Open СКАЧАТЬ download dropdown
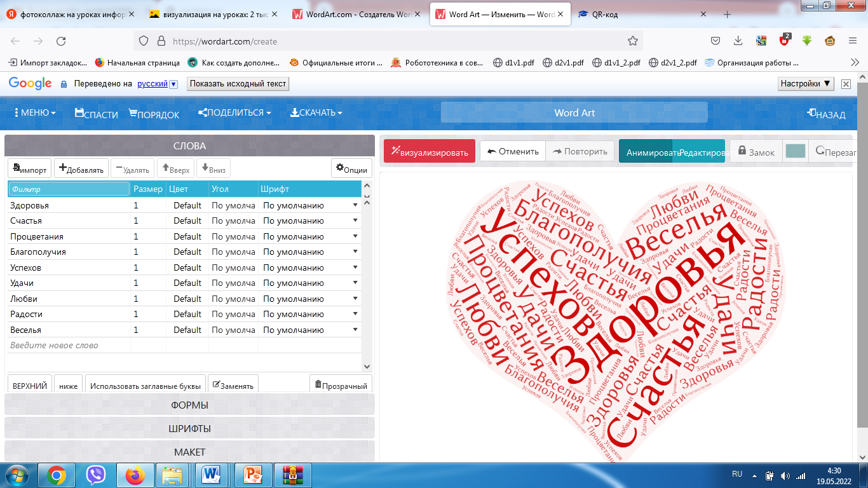868x488 pixels. tap(316, 112)
